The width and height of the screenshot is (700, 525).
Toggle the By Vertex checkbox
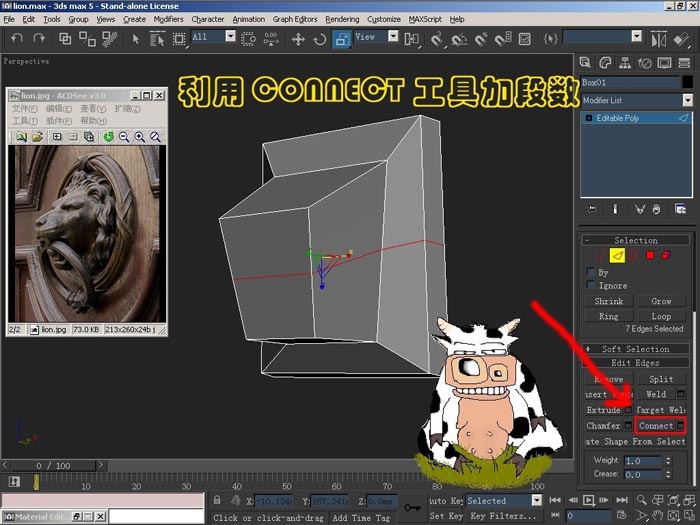(591, 271)
